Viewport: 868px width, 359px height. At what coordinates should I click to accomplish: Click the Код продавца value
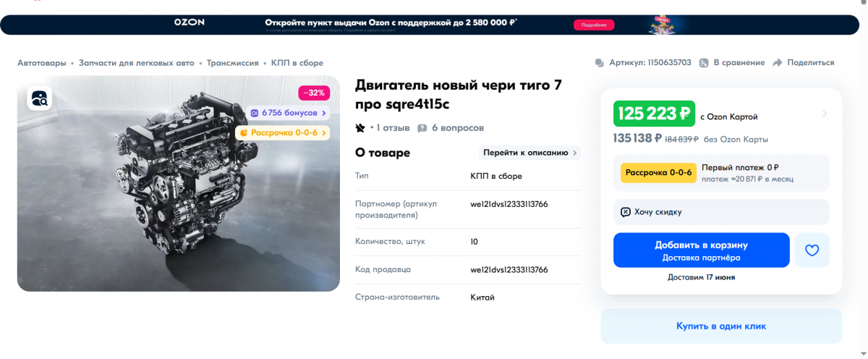pos(509,269)
